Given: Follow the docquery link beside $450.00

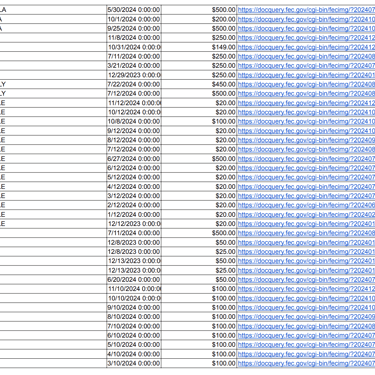Looking at the screenshot, I should pyautogui.click(x=306, y=84).
